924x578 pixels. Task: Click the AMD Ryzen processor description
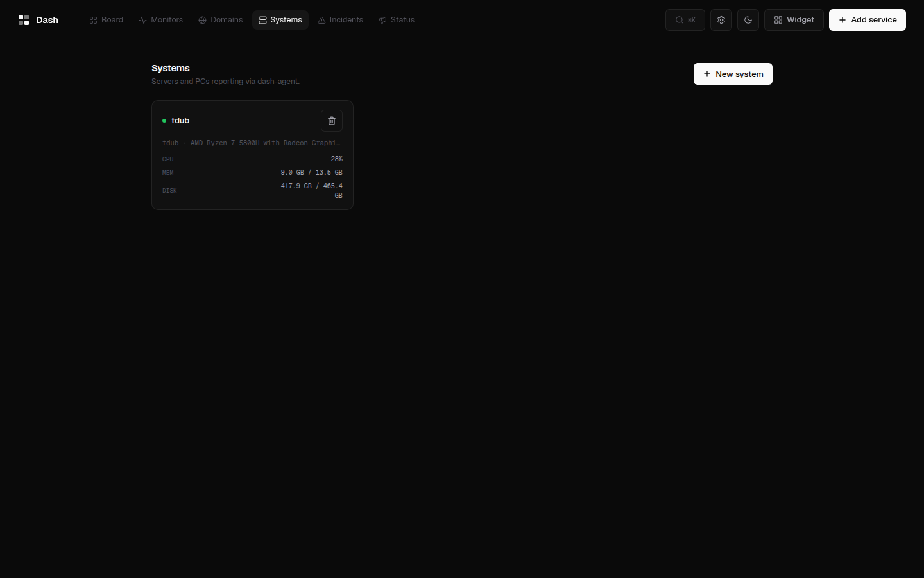pyautogui.click(x=265, y=143)
